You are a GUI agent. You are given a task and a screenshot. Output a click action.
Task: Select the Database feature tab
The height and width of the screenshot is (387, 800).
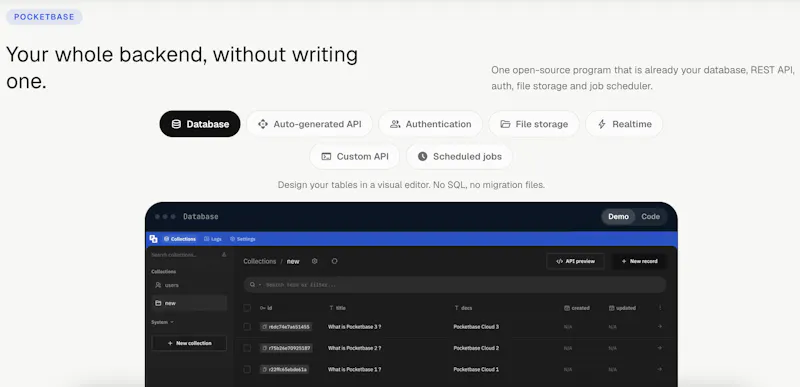(x=199, y=124)
